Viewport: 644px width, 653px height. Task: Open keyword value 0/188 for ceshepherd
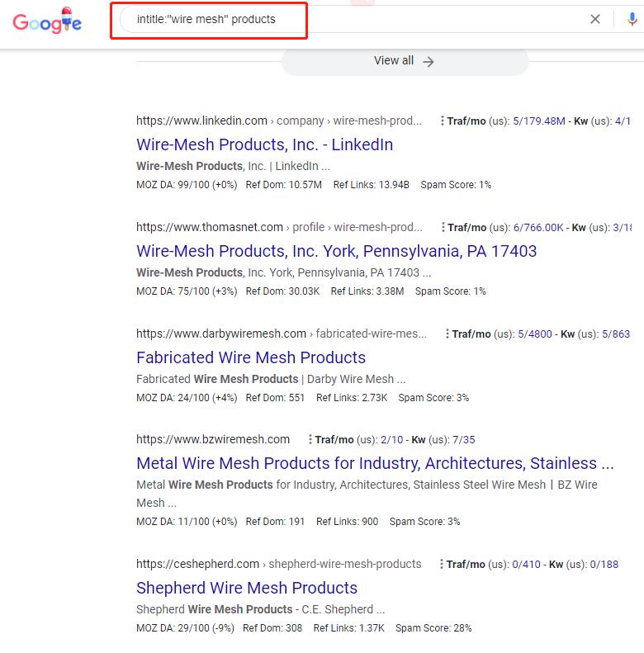(x=604, y=565)
